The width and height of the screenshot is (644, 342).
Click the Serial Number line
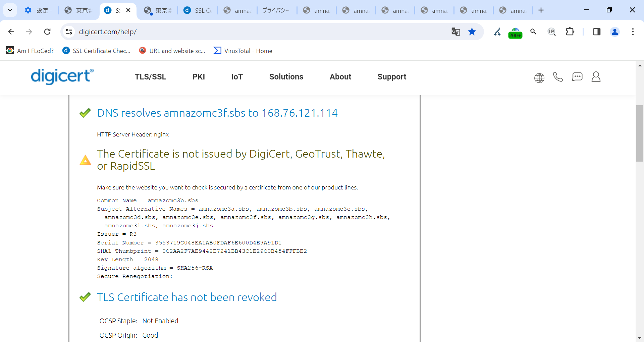[x=189, y=243]
